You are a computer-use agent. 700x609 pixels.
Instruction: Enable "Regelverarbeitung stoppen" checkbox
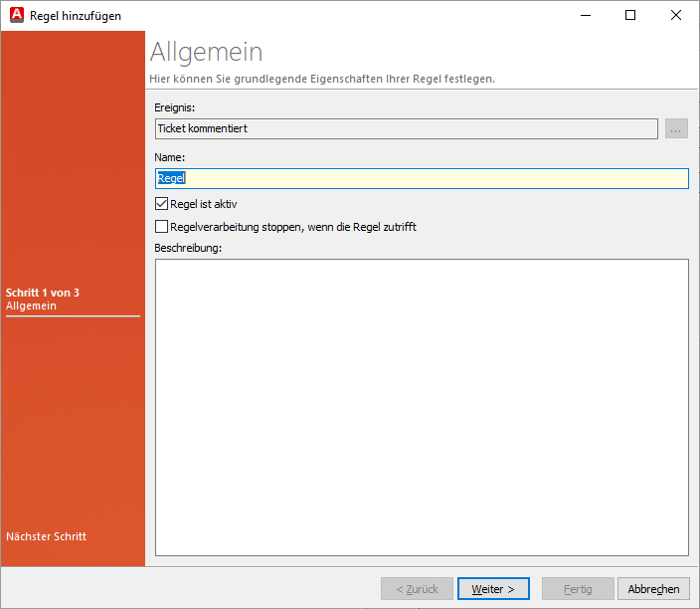[162, 227]
